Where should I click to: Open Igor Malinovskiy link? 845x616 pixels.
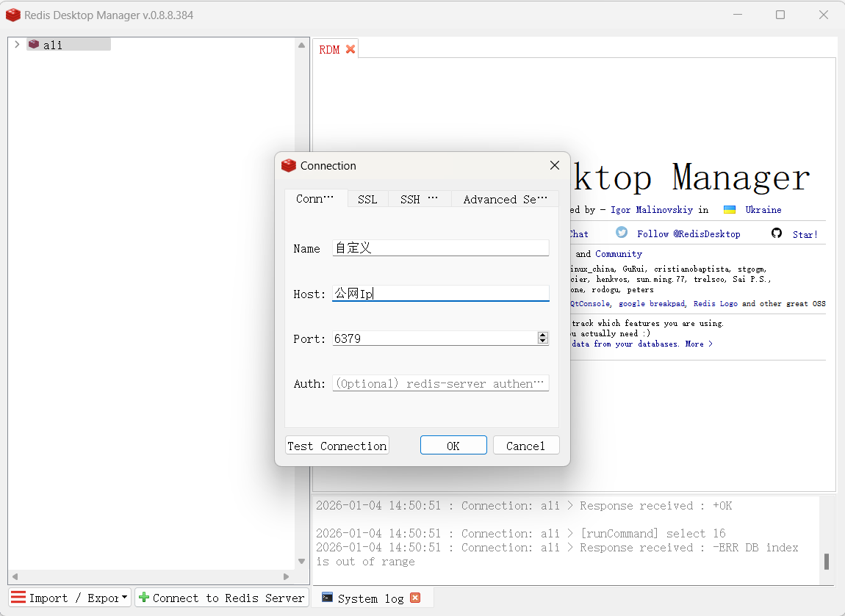coord(652,209)
